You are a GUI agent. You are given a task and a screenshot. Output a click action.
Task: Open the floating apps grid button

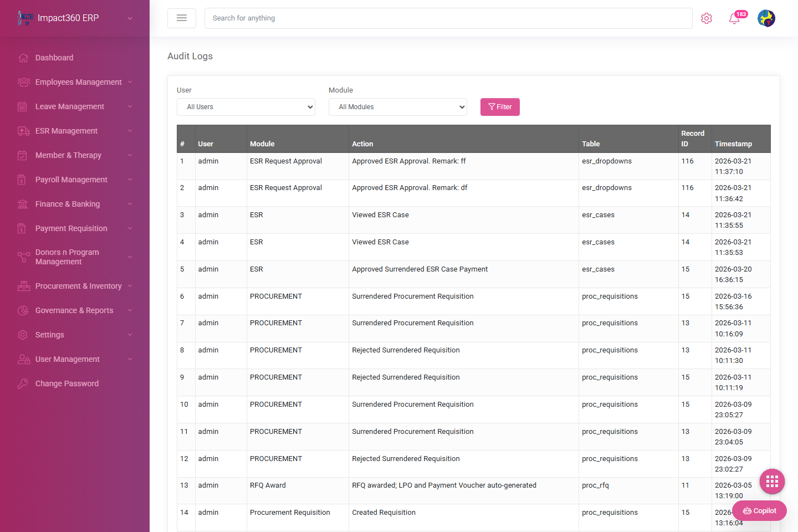coord(772,482)
